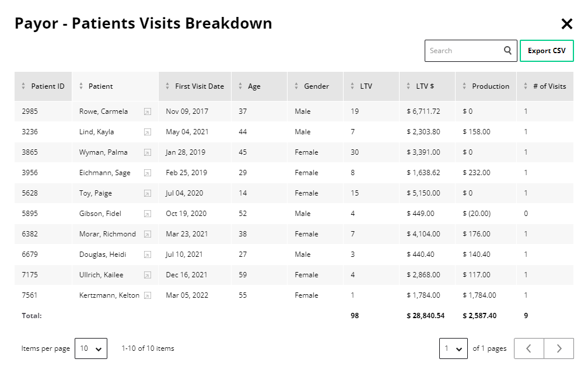588x373 pixels.
Task: Sort table using Patient ID sort arrows
Action: pos(23,86)
